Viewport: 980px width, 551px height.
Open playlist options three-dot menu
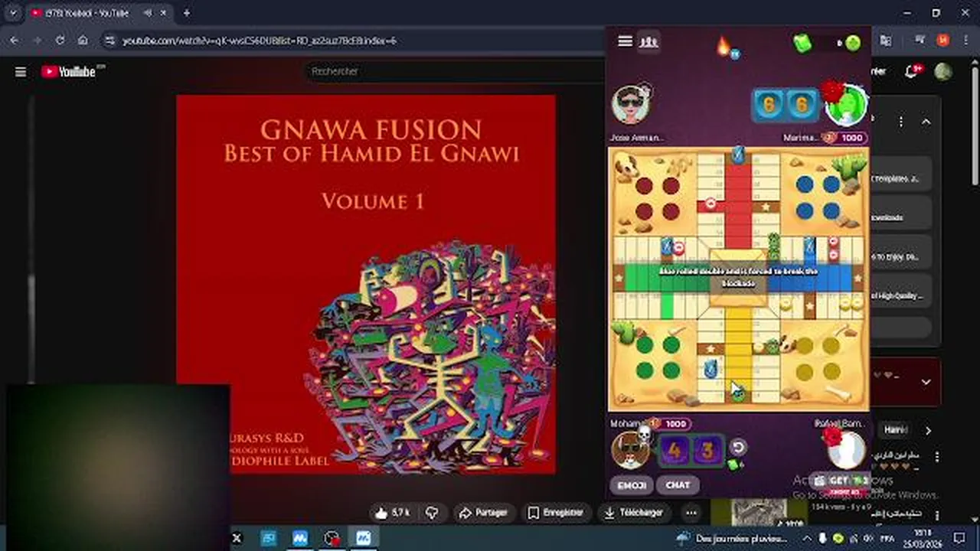pos(901,122)
